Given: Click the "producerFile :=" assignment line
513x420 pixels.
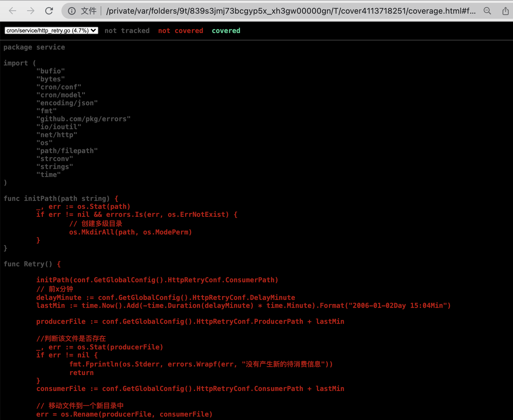Looking at the screenshot, I should [190, 321].
